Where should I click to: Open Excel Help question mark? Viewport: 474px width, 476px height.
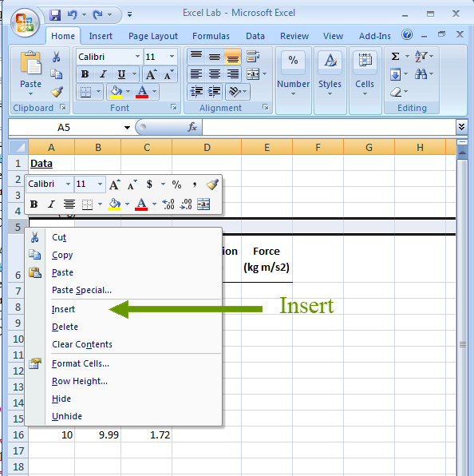point(407,35)
